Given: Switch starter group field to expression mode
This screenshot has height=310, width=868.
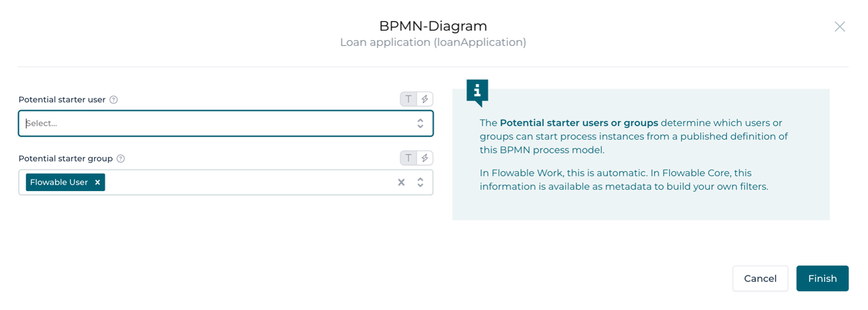Looking at the screenshot, I should (425, 158).
